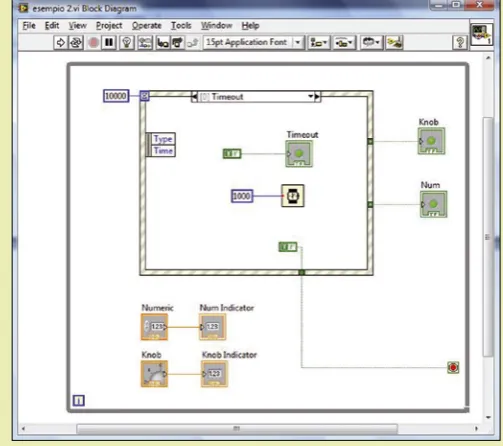Click the bottom tunnel of event structure

(301, 272)
